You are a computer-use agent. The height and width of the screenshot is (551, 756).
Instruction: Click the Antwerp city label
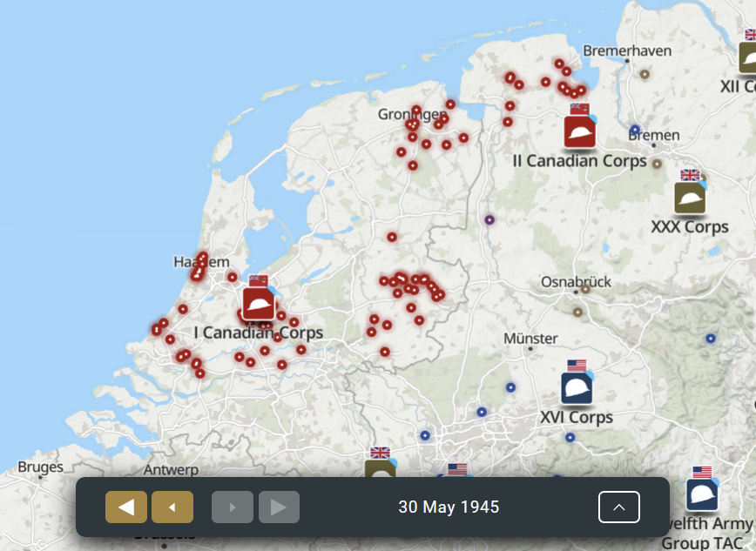click(171, 470)
